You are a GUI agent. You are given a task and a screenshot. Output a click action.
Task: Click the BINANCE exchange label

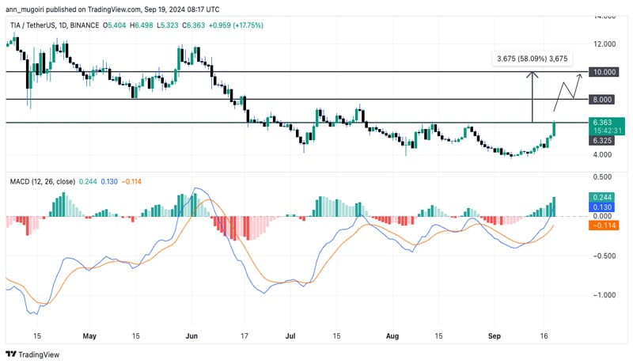85,25
